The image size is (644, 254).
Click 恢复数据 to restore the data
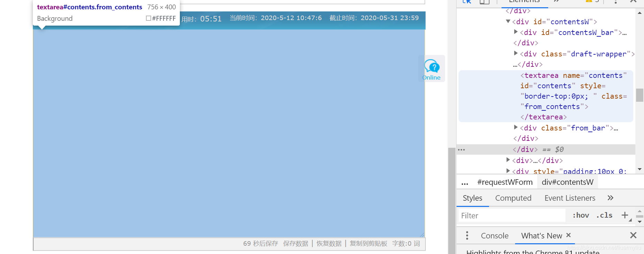point(329,244)
